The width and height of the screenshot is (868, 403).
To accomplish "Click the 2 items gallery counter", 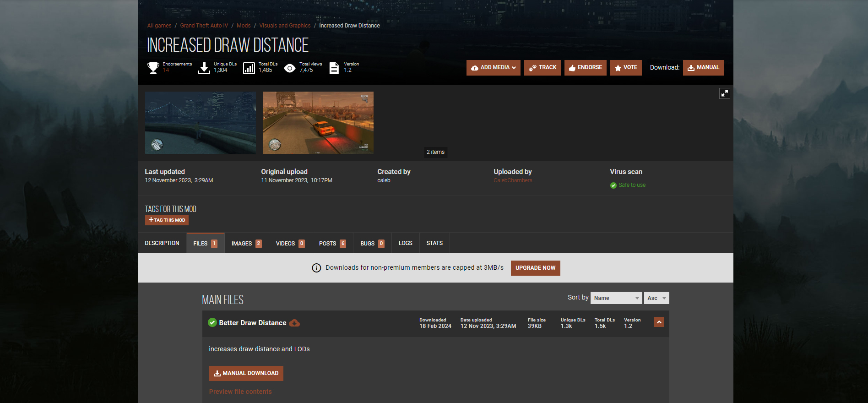I will [435, 152].
